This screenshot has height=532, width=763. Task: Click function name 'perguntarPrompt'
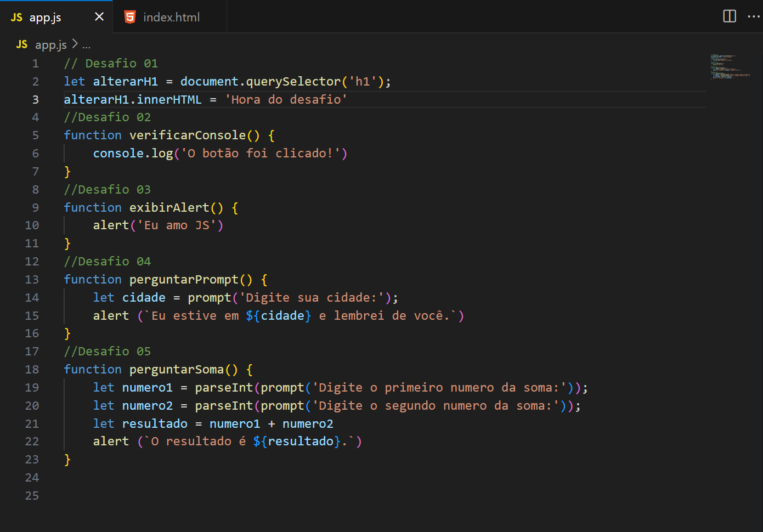pos(184,280)
